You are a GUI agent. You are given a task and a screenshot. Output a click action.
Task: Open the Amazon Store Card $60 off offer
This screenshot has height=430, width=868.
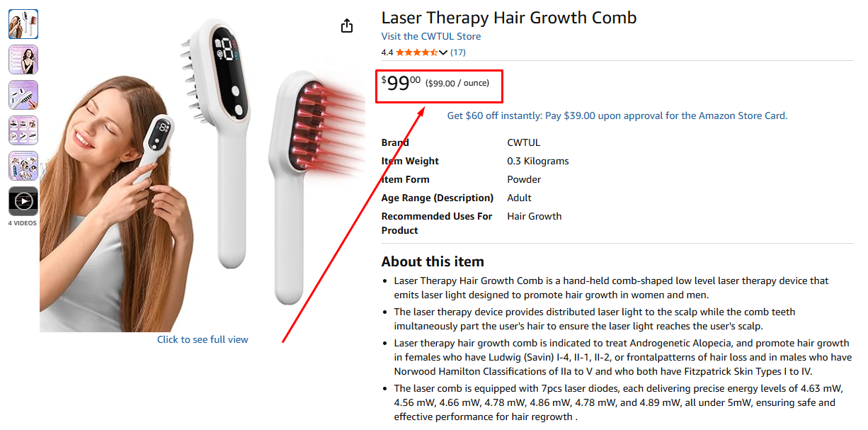tap(617, 115)
